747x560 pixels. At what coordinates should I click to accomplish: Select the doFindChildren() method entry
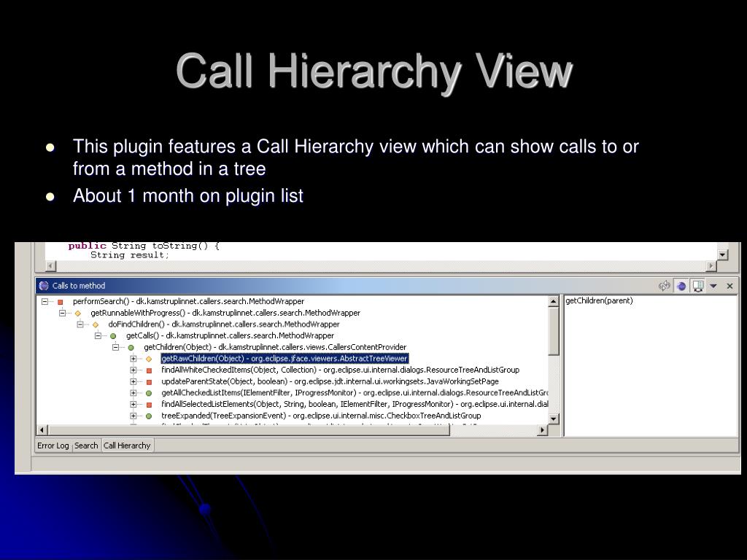[223, 324]
